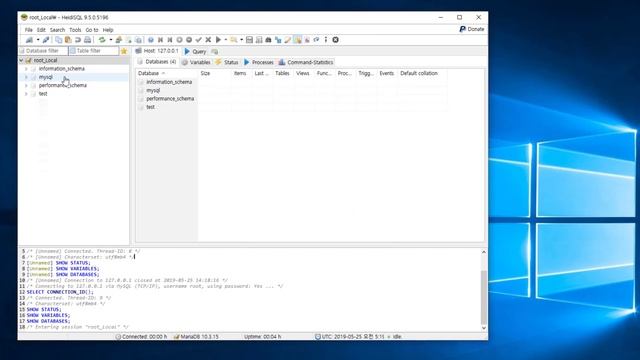
Task: Sort by the Default collation column header
Action: pyautogui.click(x=423, y=73)
